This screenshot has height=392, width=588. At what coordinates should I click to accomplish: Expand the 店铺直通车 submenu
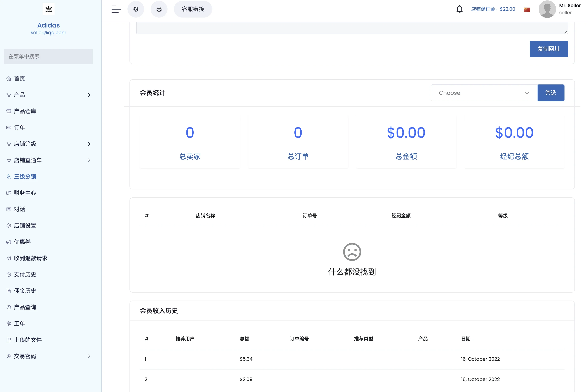coord(89,160)
